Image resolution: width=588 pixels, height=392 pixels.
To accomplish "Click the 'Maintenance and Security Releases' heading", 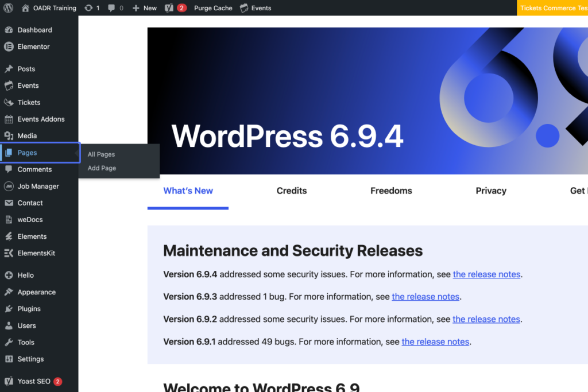I will 293,251.
